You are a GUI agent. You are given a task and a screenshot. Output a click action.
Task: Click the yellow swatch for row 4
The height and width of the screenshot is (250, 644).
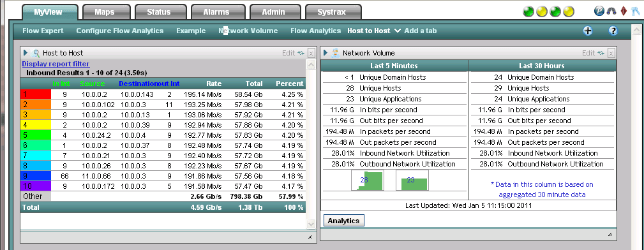pyautogui.click(x=36, y=125)
